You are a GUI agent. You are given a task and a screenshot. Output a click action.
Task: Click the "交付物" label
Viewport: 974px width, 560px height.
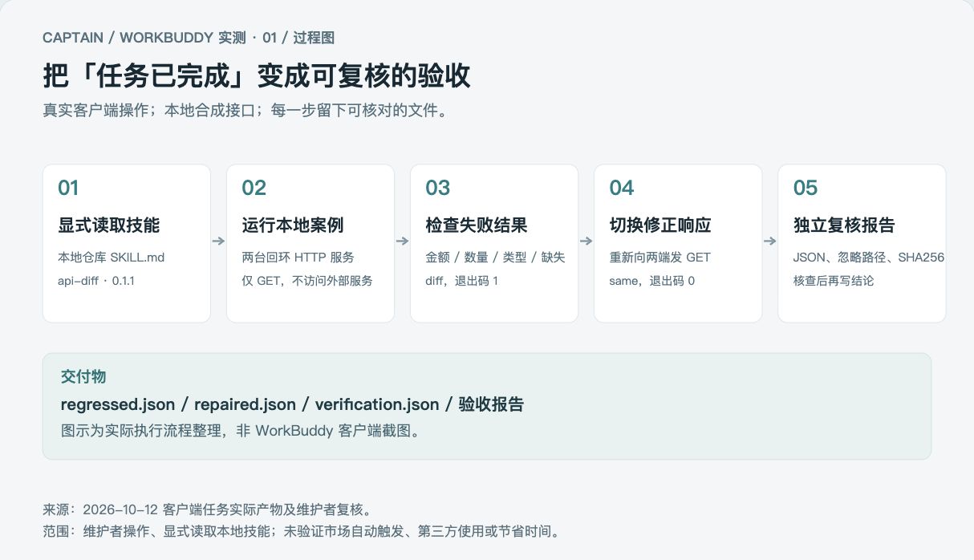click(x=83, y=377)
